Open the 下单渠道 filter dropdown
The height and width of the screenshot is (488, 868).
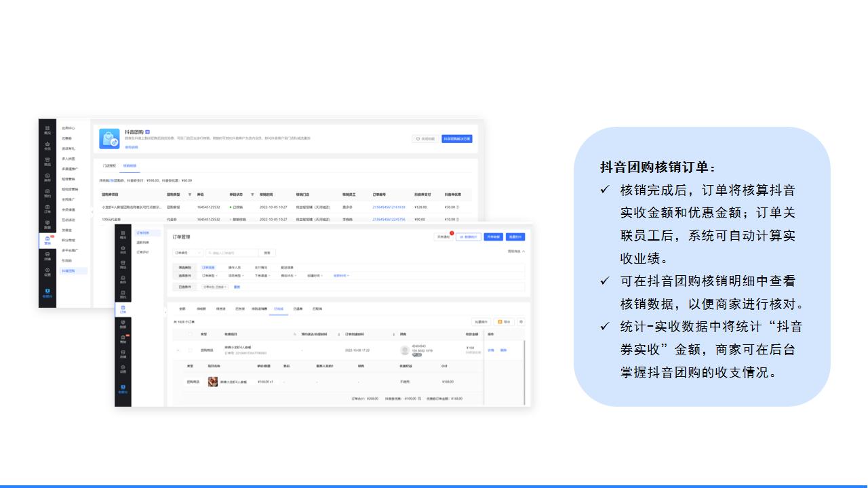pos(262,276)
